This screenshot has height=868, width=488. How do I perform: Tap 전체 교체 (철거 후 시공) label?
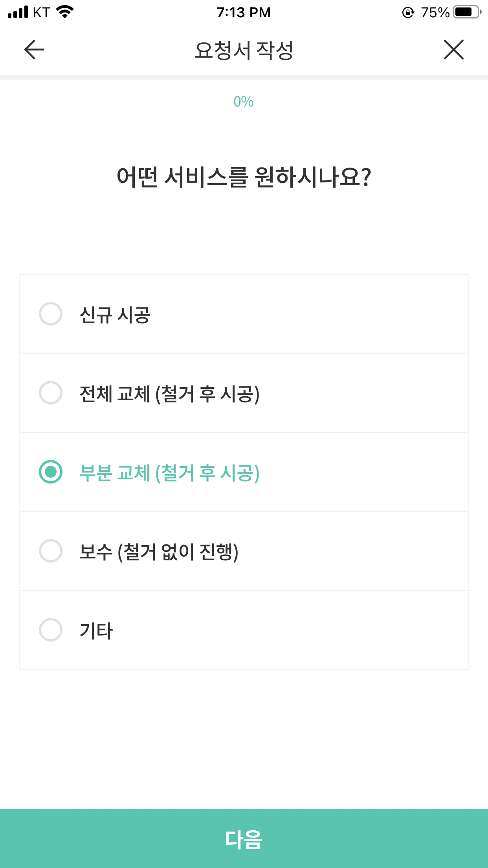click(x=169, y=394)
